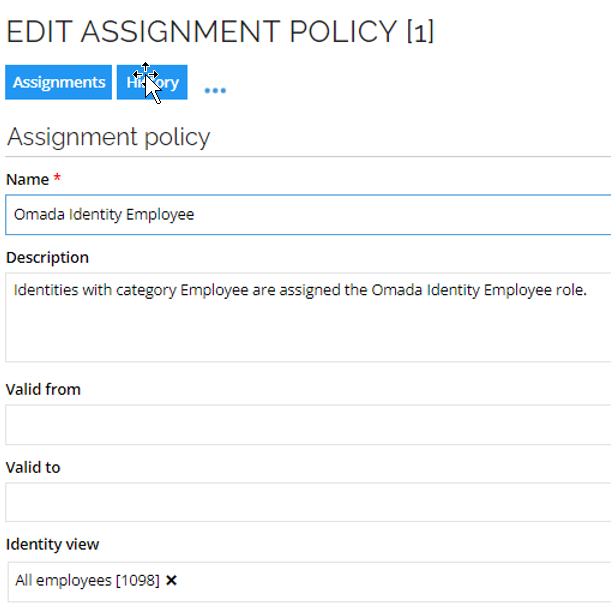This screenshot has width=611, height=615.
Task: Click the EDIT ASSIGNMENT POLICY page title
Action: point(220,31)
